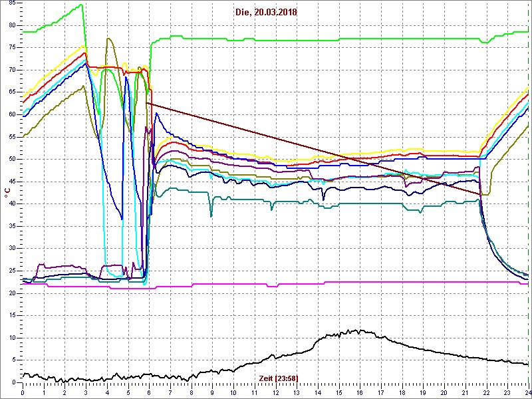Pick hour 11 on the time axis
The width and height of the screenshot is (532, 399).
tap(255, 392)
